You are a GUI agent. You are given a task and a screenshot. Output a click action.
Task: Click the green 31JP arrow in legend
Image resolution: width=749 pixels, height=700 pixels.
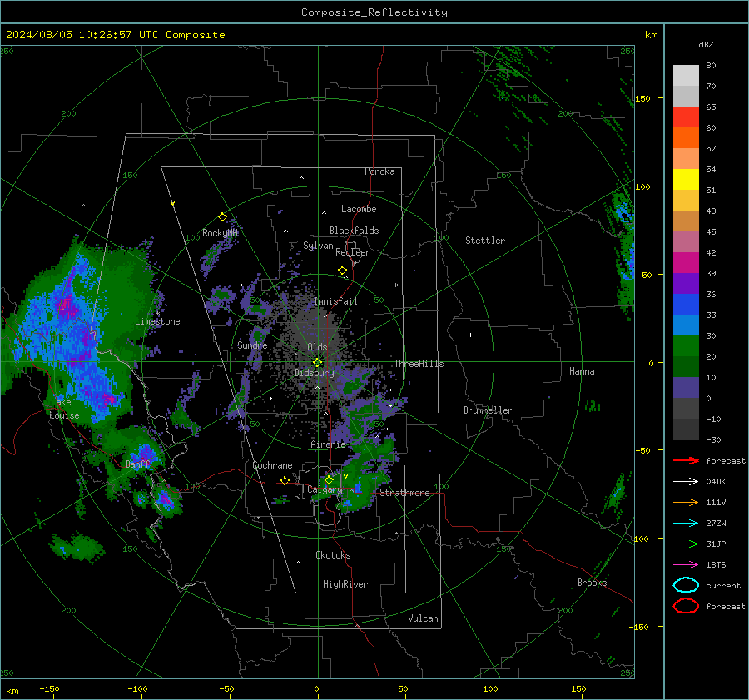(x=686, y=544)
